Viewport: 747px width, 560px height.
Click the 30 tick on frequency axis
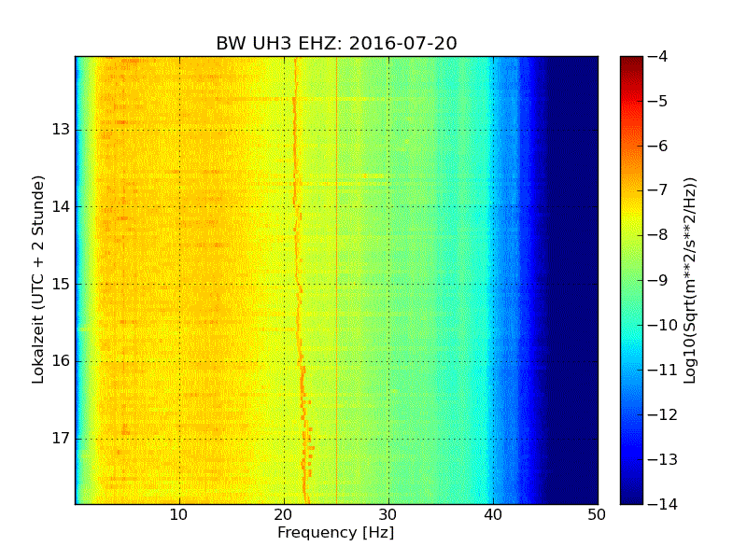point(388,515)
